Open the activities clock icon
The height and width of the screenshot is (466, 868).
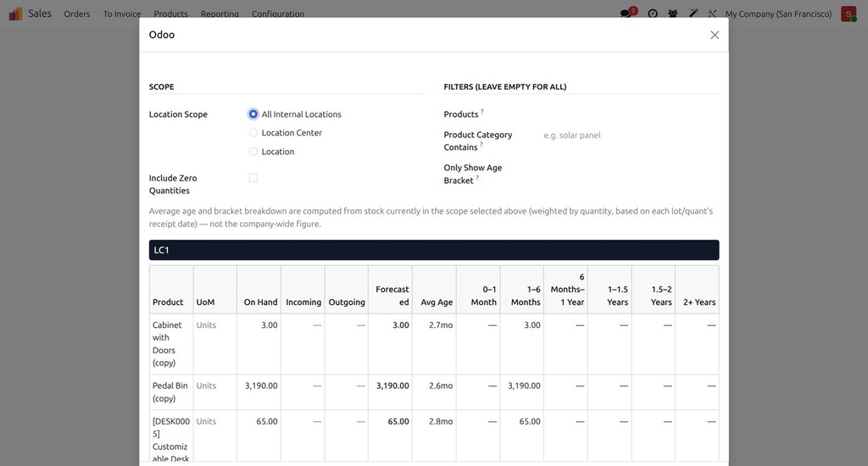(x=653, y=14)
